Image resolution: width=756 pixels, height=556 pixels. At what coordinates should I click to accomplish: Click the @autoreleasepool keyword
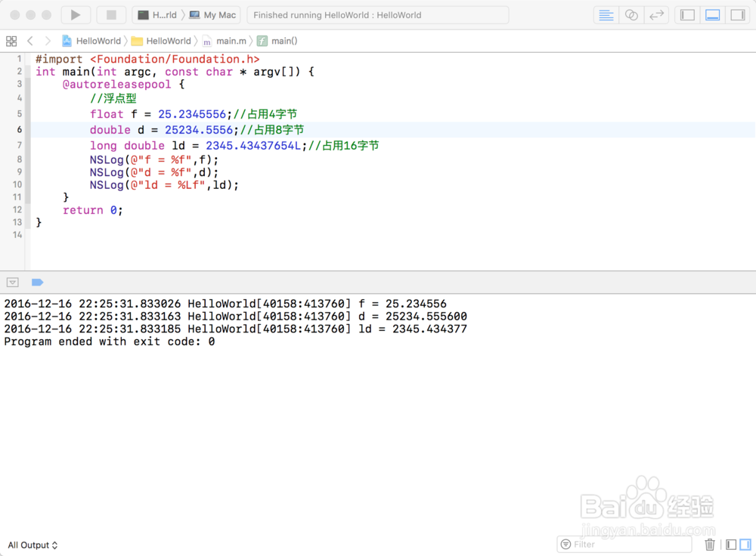(x=116, y=85)
